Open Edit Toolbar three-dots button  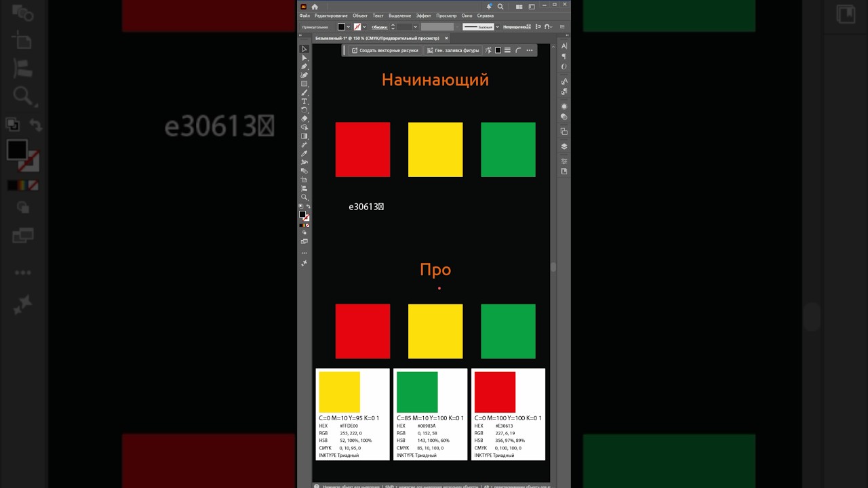304,252
